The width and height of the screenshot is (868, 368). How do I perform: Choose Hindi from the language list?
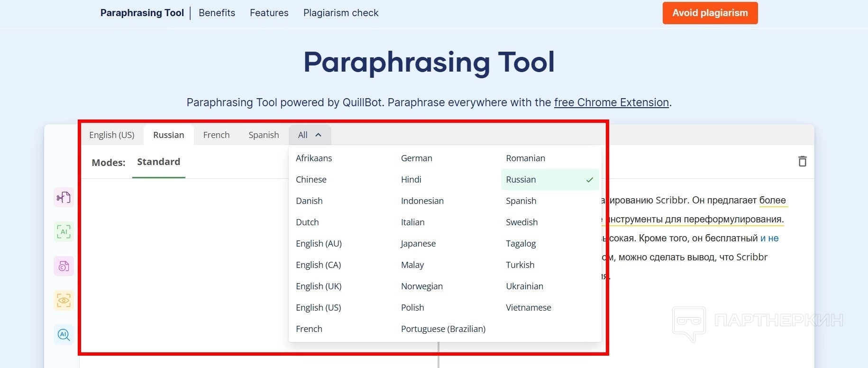(x=411, y=179)
